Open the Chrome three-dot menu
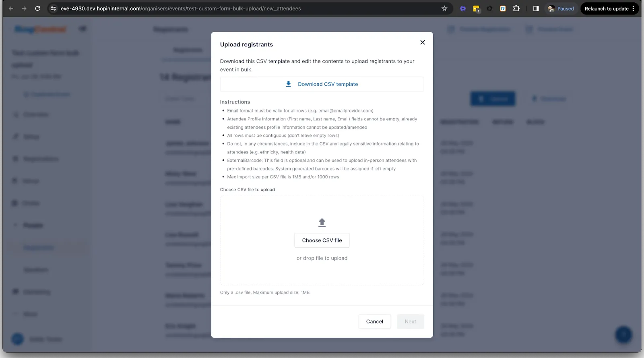Screen dimensions: 644x358 (x=634, y=8)
